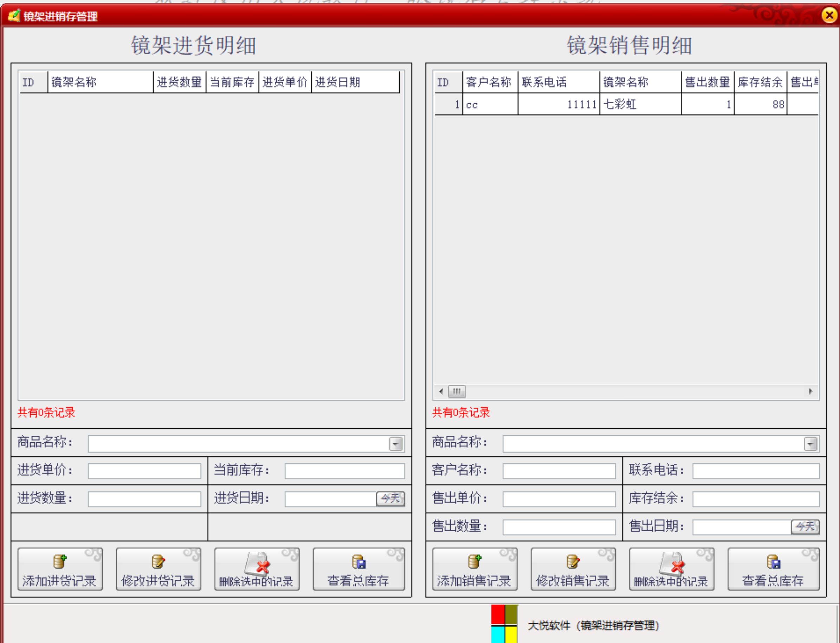
Task: Focus the 联系电话 input field
Action: [x=756, y=471]
